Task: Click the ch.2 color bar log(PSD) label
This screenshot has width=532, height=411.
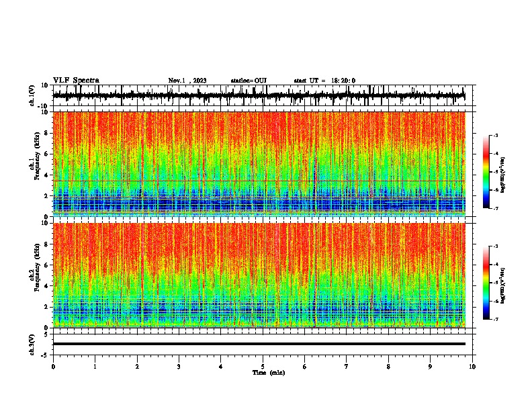Action: click(x=503, y=285)
